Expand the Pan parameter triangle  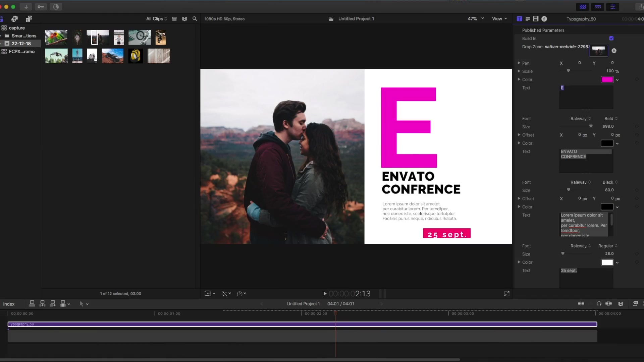click(519, 63)
